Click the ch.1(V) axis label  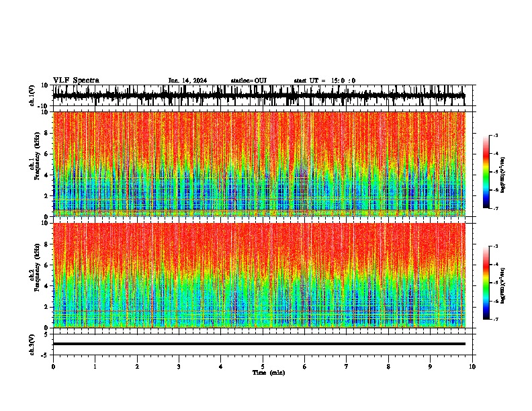(32, 95)
